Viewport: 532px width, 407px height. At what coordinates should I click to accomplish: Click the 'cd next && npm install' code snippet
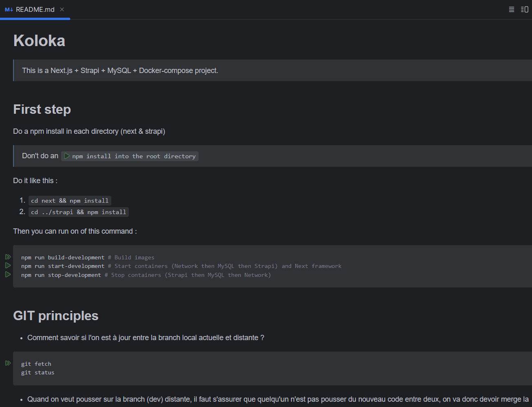[70, 201]
